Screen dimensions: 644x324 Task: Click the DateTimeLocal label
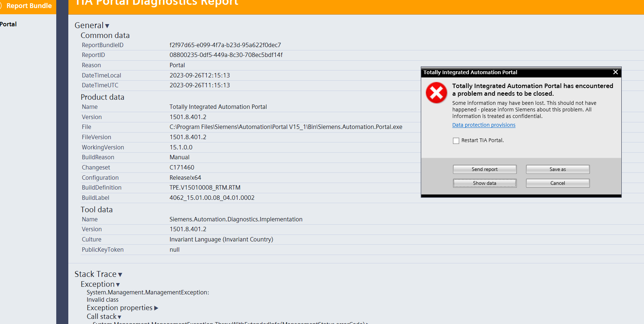(101, 75)
